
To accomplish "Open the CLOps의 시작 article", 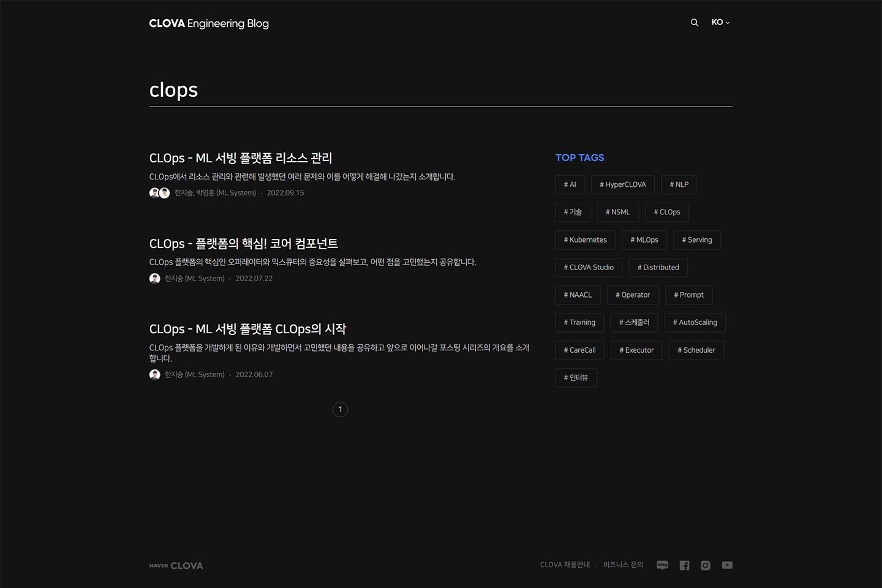I will pos(247,329).
